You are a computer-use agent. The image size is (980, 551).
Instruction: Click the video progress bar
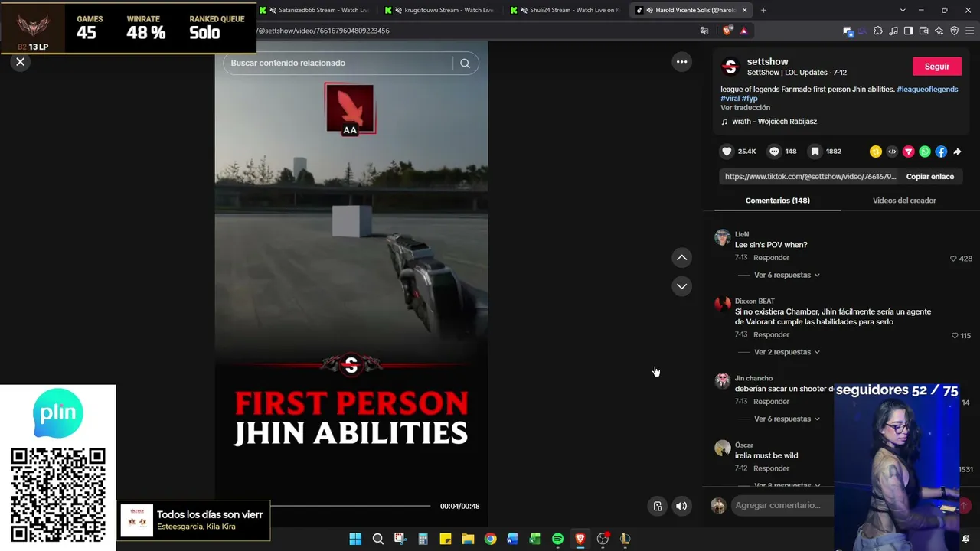pos(351,506)
